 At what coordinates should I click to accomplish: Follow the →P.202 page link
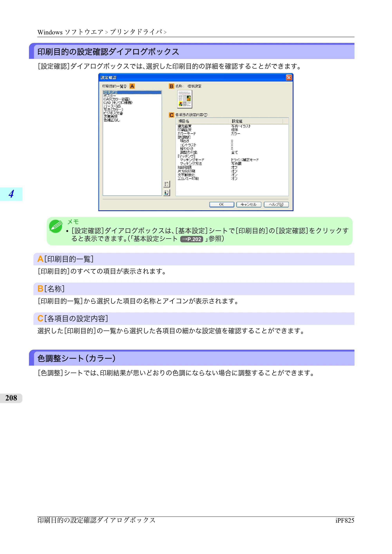192,239
